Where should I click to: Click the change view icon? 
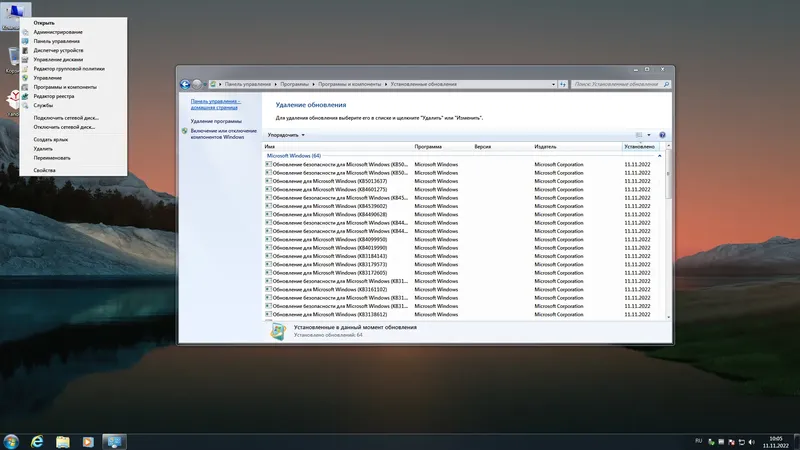(639, 135)
